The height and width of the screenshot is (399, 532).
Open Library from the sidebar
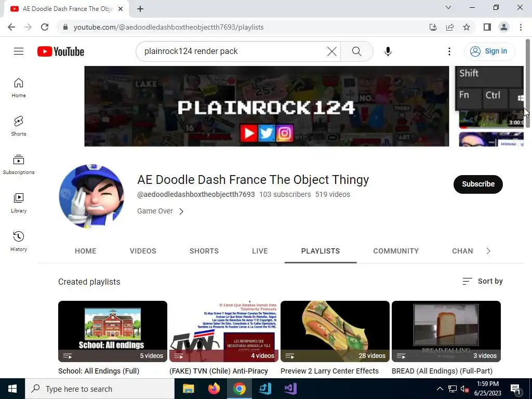(19, 203)
